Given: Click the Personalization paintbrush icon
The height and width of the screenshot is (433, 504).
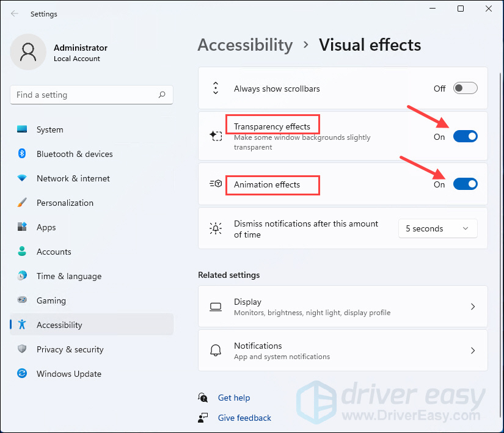Looking at the screenshot, I should 22,202.
